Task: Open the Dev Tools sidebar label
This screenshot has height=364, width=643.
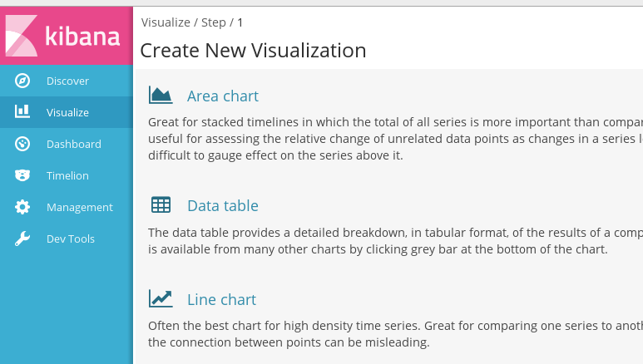Action: 71,239
